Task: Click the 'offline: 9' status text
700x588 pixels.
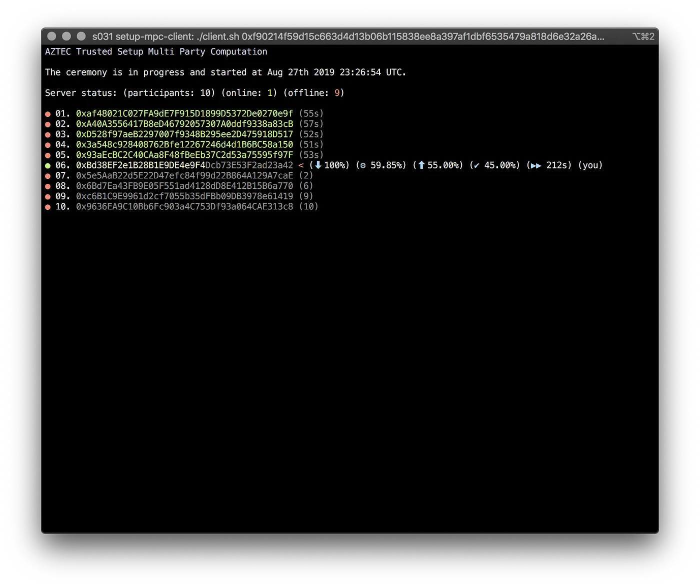Action: [313, 93]
